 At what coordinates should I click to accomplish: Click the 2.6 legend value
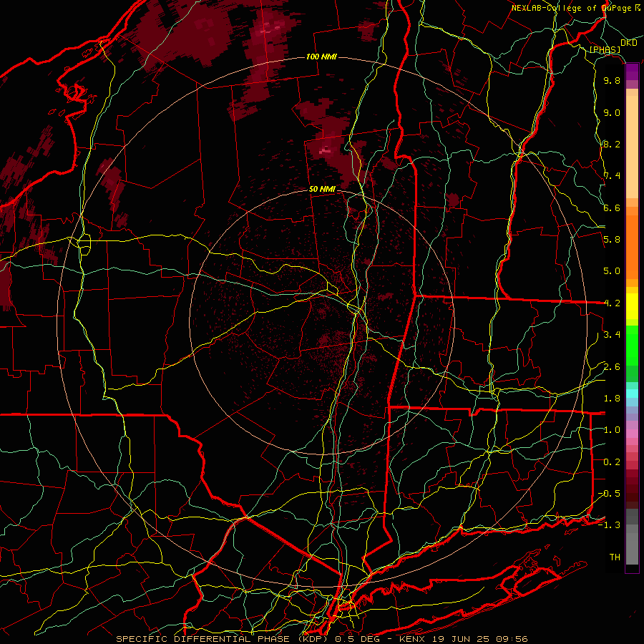tap(612, 367)
